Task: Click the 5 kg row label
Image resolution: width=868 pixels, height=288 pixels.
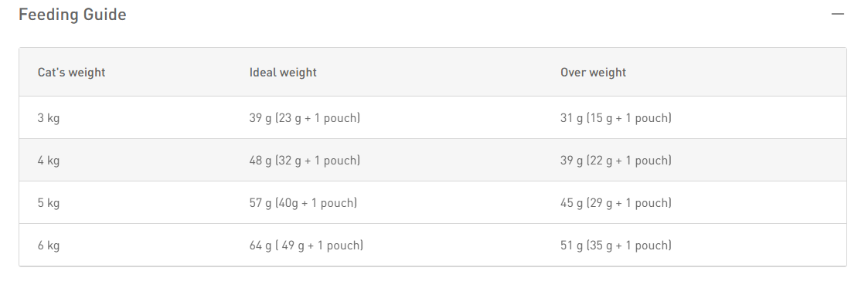Action: tap(49, 203)
